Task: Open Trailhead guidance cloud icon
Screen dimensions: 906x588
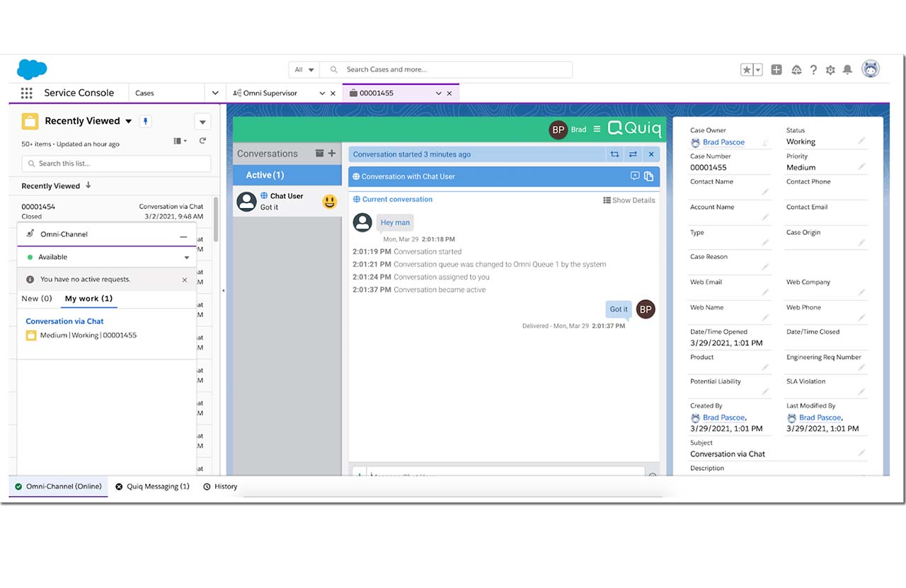Action: pyautogui.click(x=796, y=69)
